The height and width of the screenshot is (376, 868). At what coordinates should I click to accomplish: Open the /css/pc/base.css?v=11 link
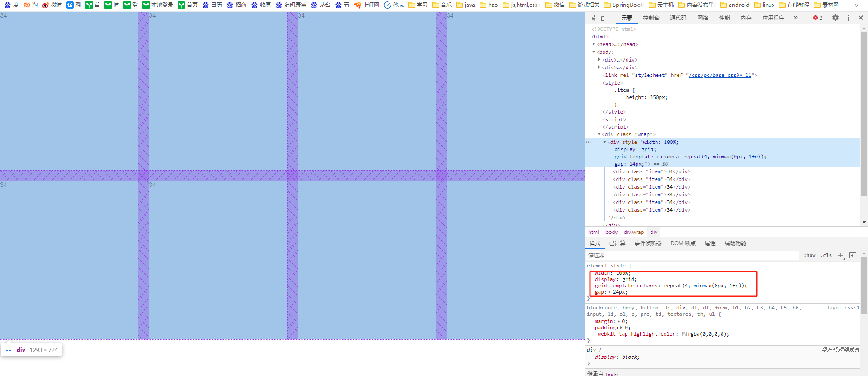point(720,75)
